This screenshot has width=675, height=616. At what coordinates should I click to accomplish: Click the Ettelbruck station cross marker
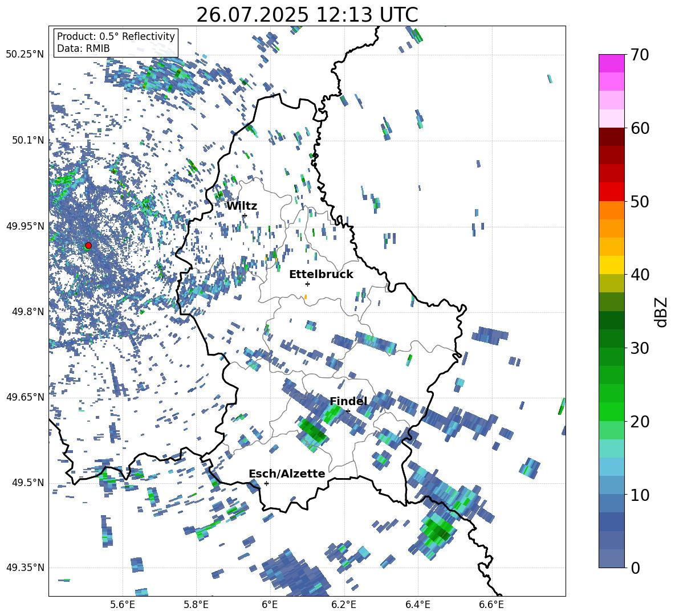307,284
